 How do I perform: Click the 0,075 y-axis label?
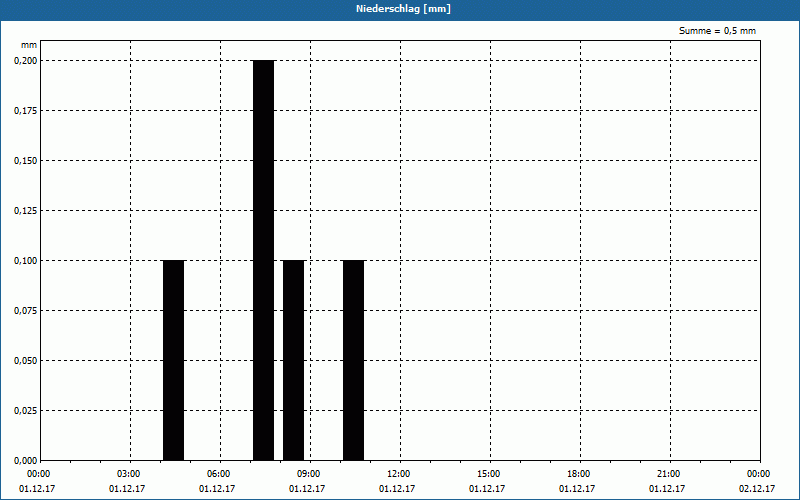click(x=26, y=311)
